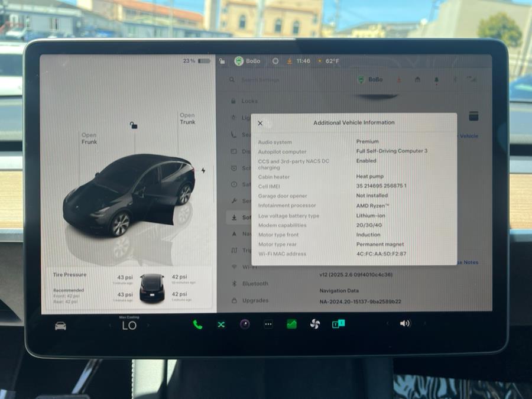Open the pinwheel fan app icon
Image resolution: width=532 pixels, height=399 pixels.
pyautogui.click(x=315, y=324)
